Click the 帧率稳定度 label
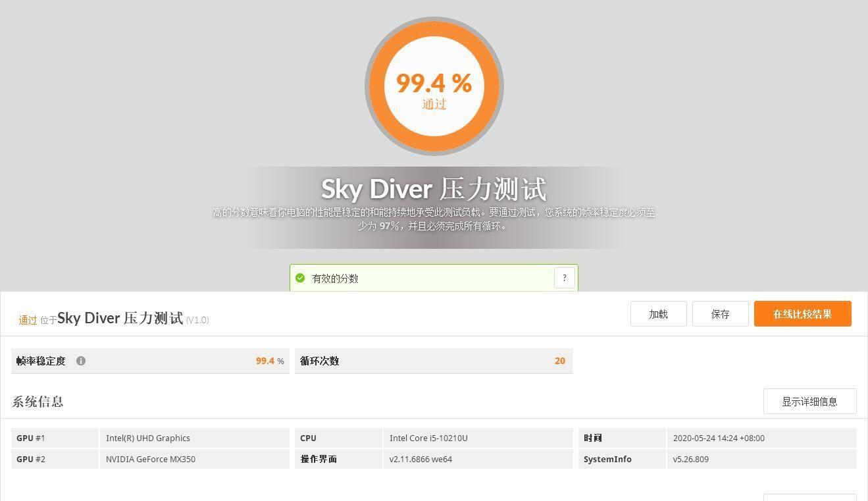Viewport: 868px width, 501px height. (41, 361)
